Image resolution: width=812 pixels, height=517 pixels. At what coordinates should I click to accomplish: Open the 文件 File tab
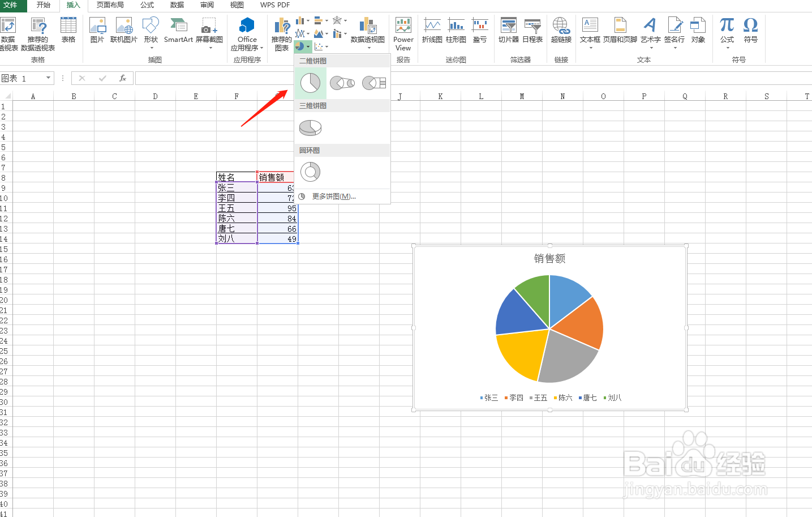click(x=11, y=5)
